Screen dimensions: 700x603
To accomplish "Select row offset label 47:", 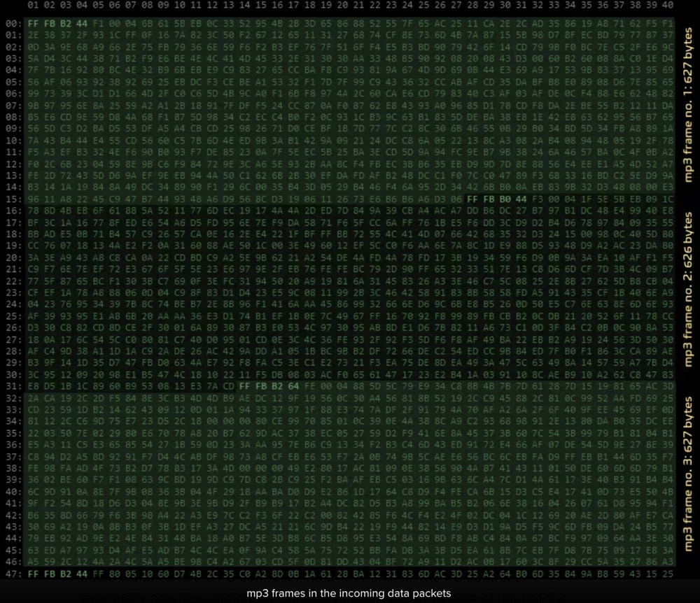I will [x=12, y=573].
